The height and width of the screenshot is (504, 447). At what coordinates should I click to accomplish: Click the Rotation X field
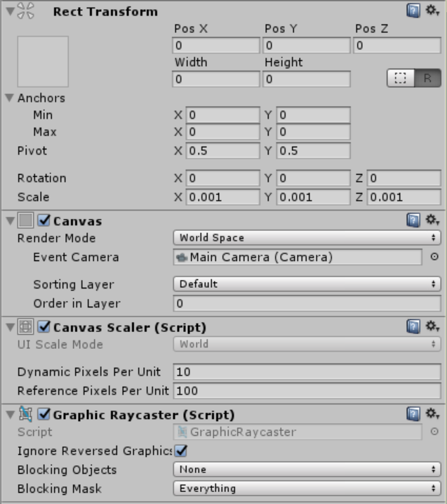coord(223,178)
